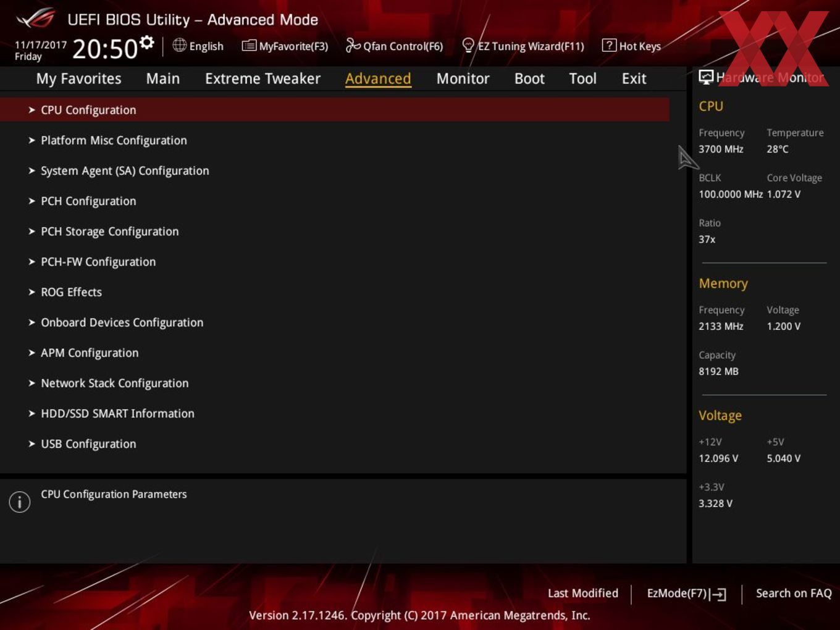Open Onboard Devices Configuration entry text
The height and width of the screenshot is (630, 840).
point(122,322)
